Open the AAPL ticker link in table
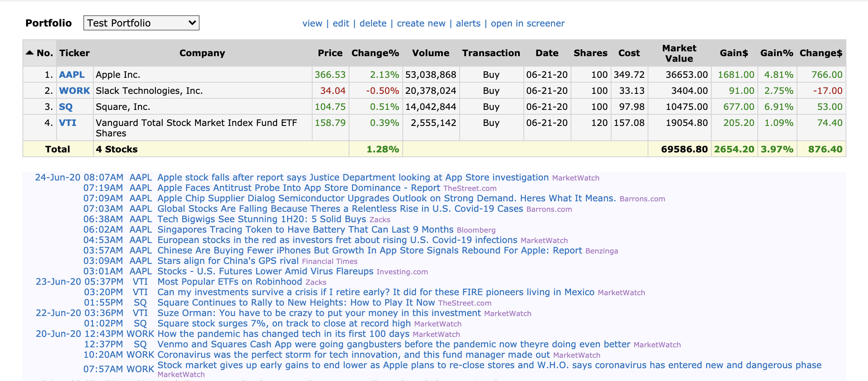868x381 pixels. (x=72, y=75)
